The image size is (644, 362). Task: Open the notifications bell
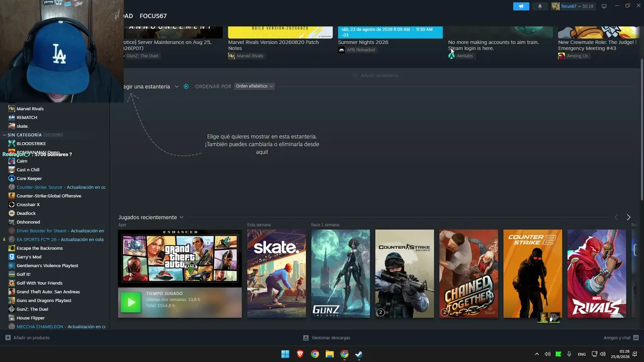[540, 6]
